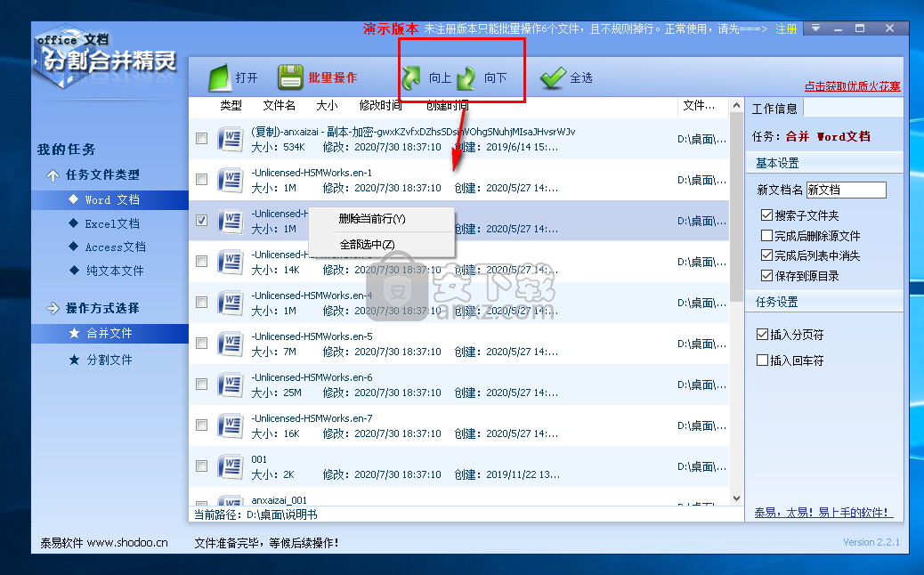Image resolution: width=924 pixels, height=575 pixels.
Task: Enable 完成后删除源文件 checkbox
Action: coord(766,236)
